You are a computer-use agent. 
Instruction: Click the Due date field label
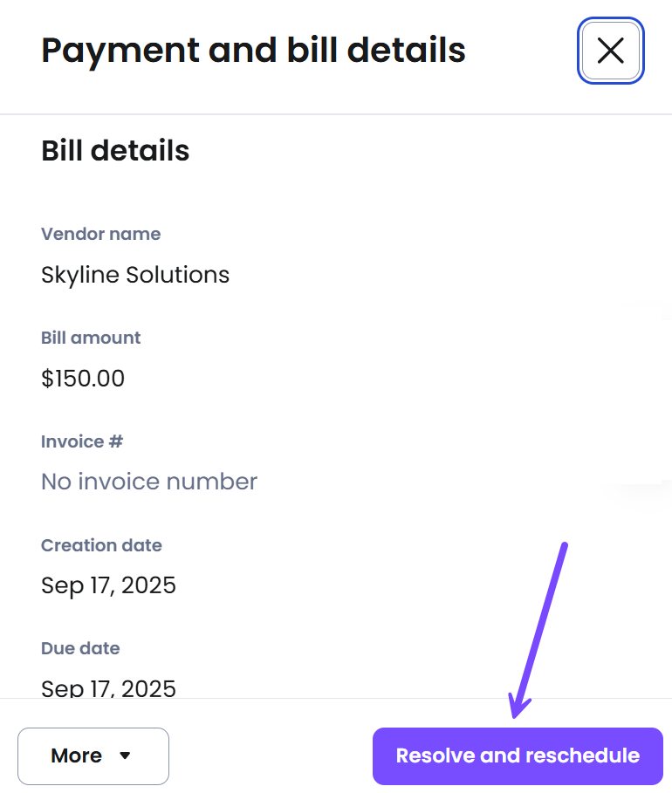(x=80, y=648)
